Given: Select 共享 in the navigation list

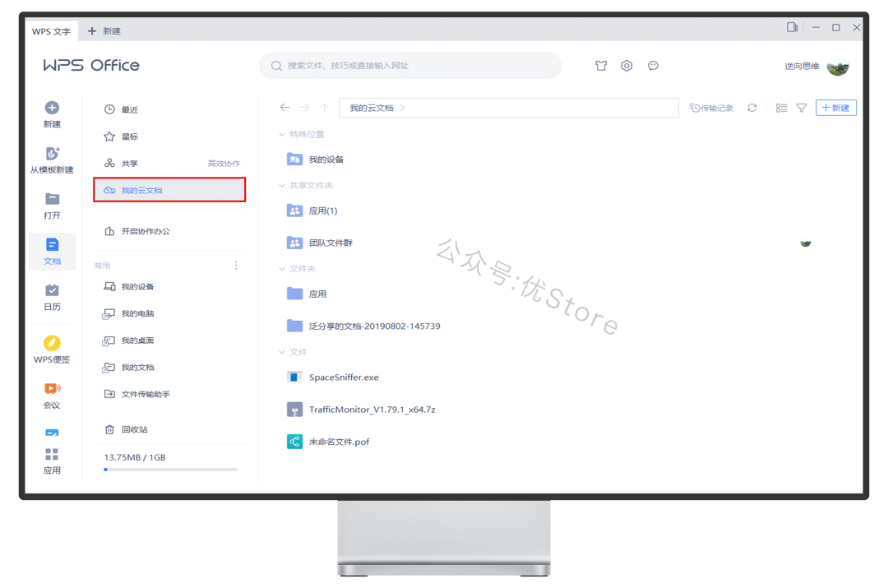Looking at the screenshot, I should point(129,163).
